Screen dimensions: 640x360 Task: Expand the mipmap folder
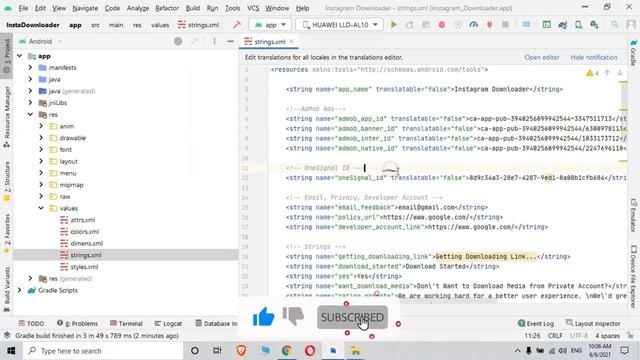coord(41,185)
